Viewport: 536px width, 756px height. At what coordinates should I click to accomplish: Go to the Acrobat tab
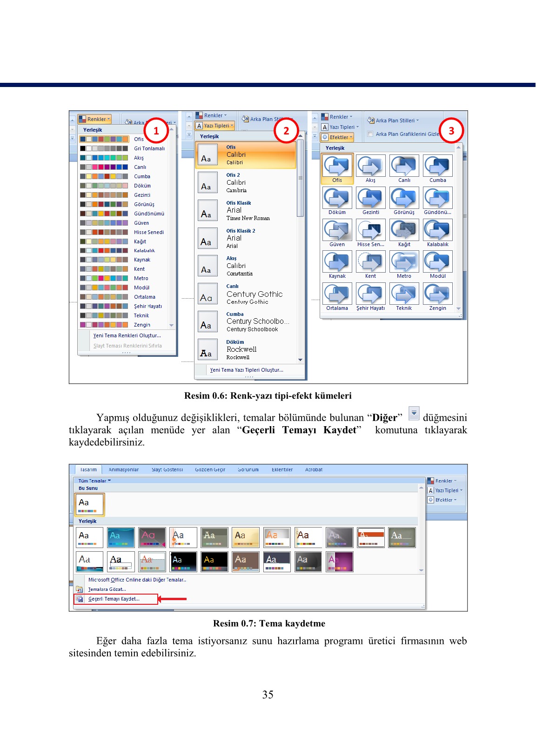(314, 469)
